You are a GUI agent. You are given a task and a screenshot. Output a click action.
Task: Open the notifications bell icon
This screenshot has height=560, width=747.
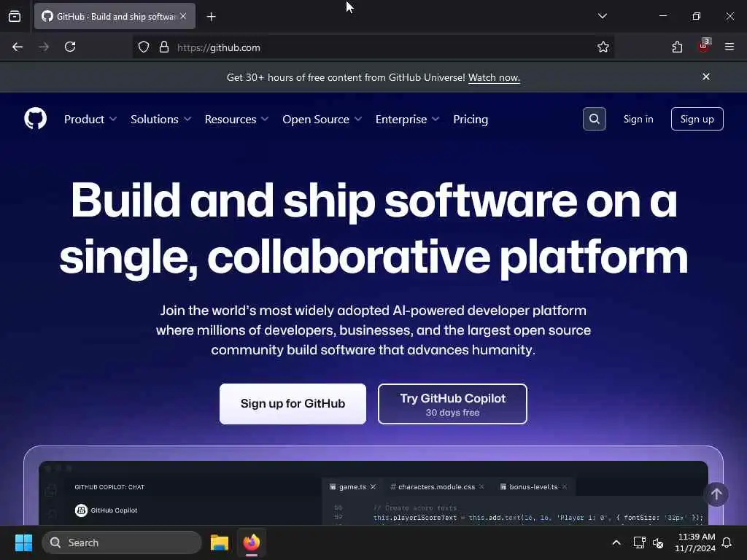(727, 542)
